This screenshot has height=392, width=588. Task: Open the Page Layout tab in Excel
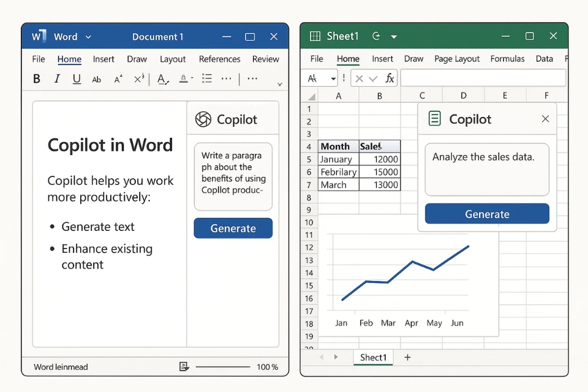click(x=457, y=59)
